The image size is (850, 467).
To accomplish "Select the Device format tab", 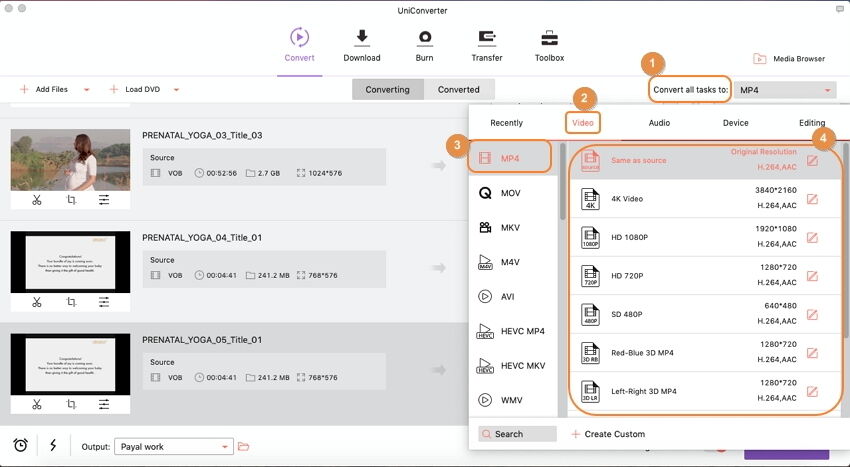I will pyautogui.click(x=736, y=123).
